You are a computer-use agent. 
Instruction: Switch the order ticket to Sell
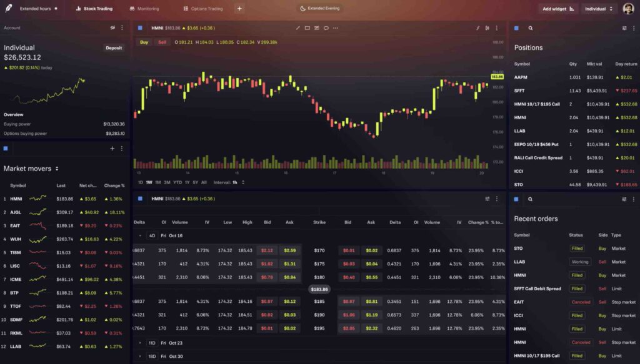(x=162, y=42)
